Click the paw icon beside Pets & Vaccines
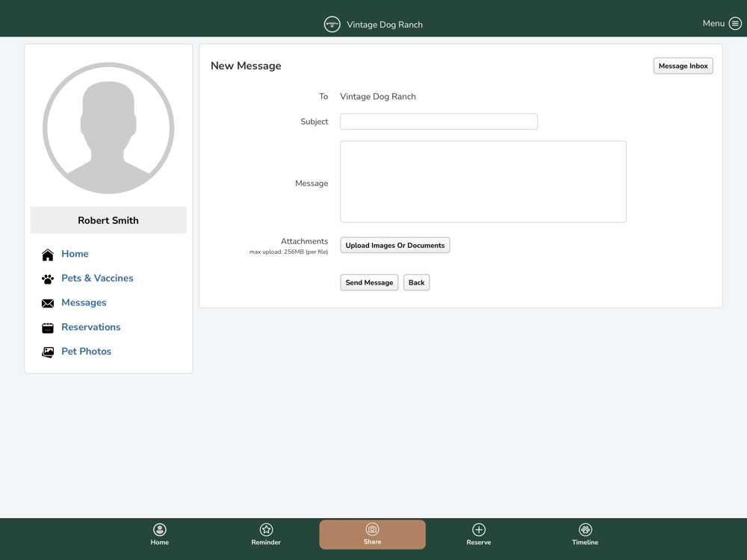This screenshot has width=747, height=560. [48, 279]
